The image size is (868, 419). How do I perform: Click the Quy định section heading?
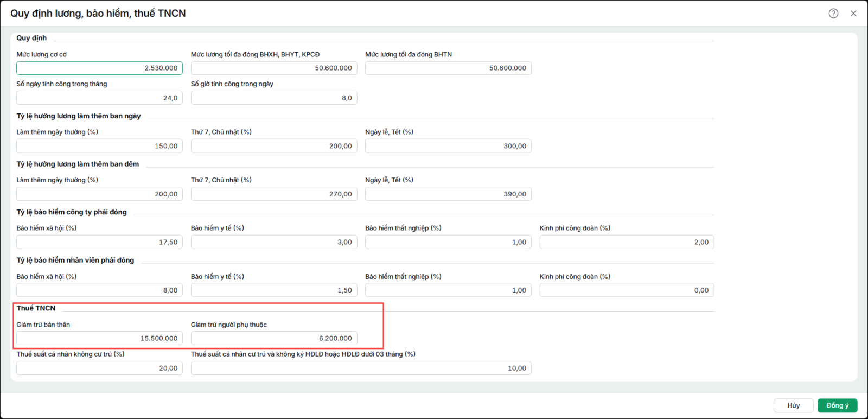tap(31, 38)
